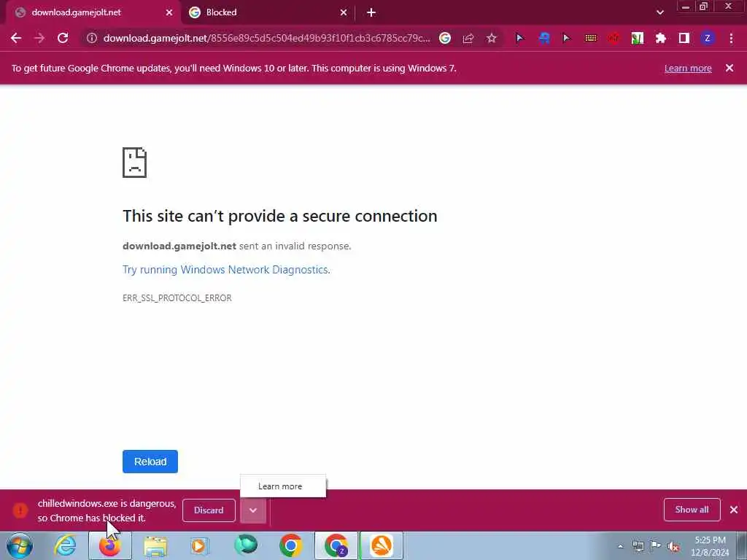Open the Windows Start menu
The width and height of the screenshot is (747, 560).
tap(20, 545)
